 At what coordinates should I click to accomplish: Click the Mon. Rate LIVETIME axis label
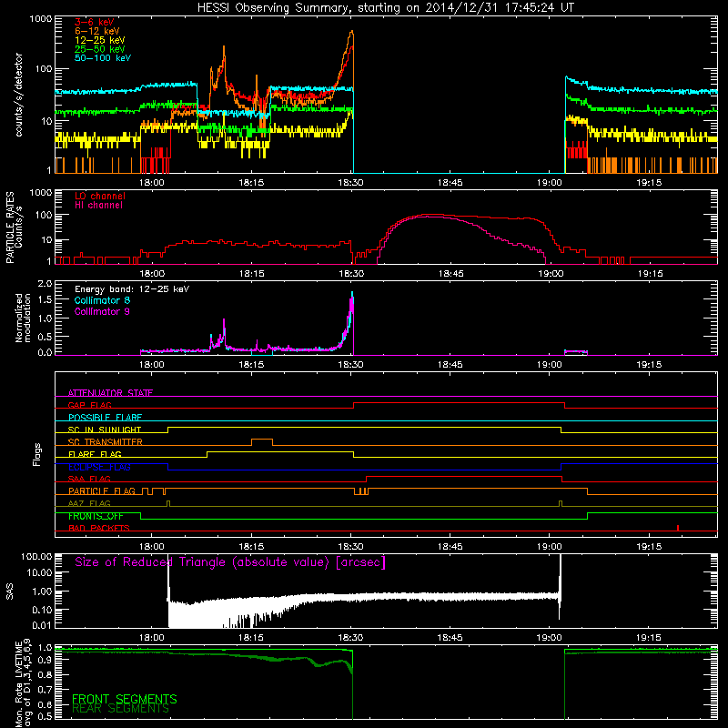point(24,683)
